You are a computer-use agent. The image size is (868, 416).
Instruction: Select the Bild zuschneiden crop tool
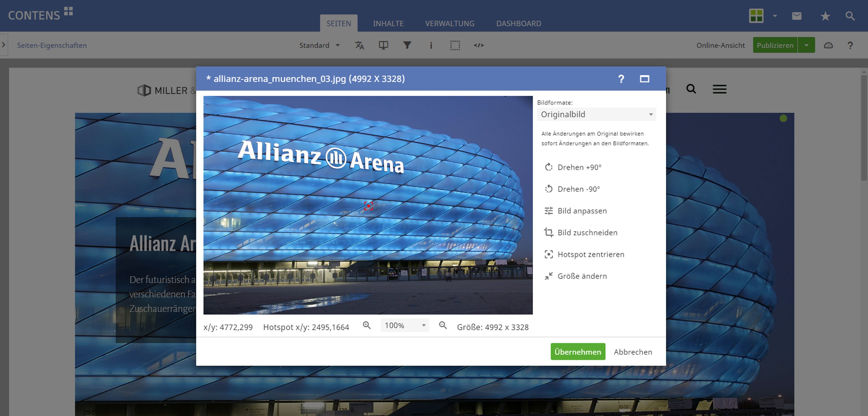[x=587, y=233]
